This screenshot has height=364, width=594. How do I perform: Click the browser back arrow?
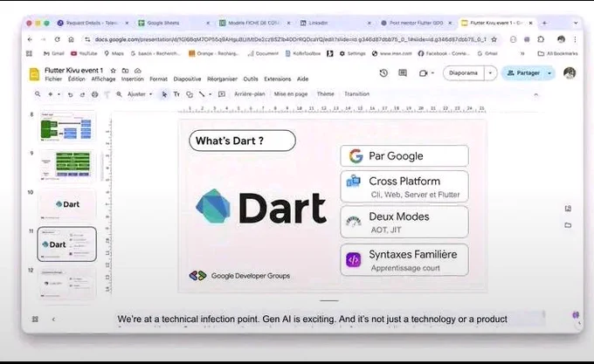30,39
